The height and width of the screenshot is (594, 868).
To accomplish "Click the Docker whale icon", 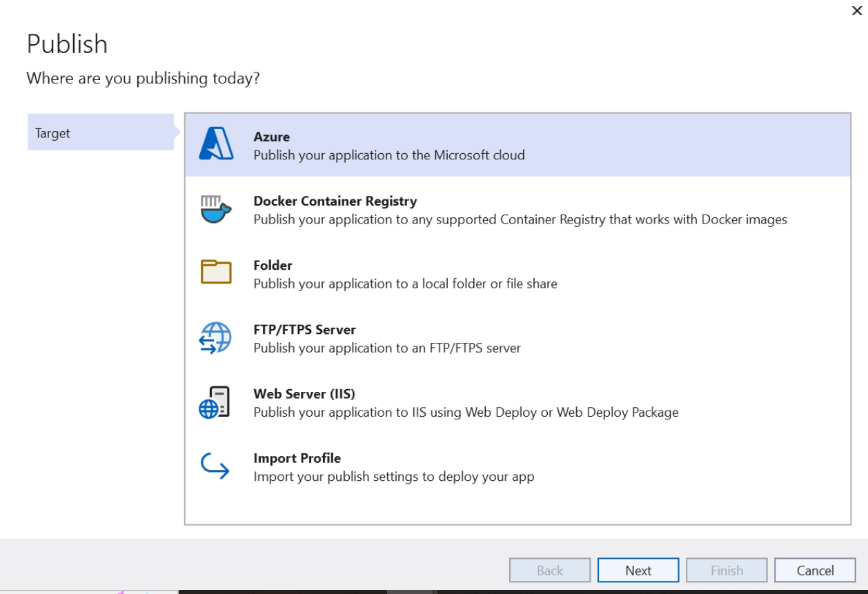I will pyautogui.click(x=215, y=209).
